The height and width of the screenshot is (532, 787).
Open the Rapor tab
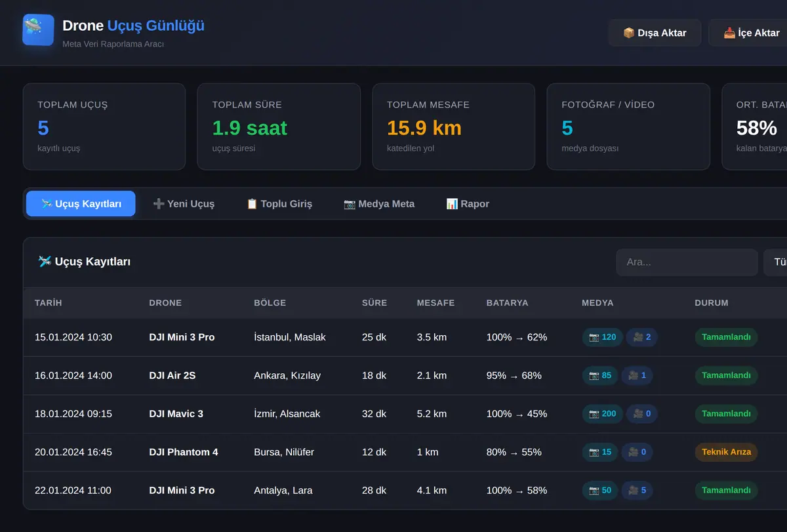[468, 203]
